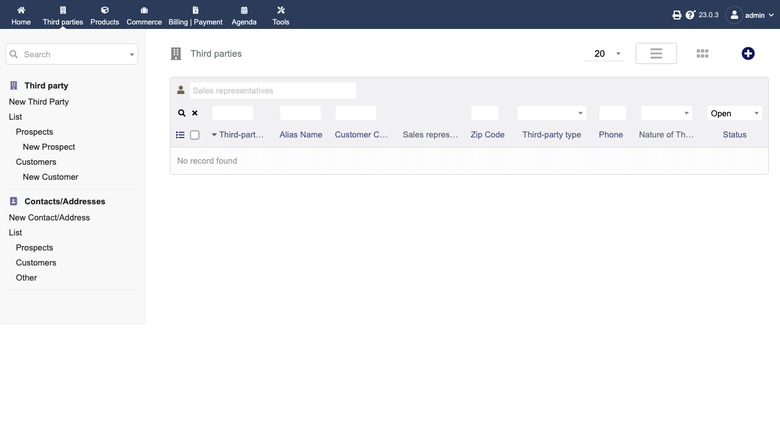Focus the Third-party name filter input
The height and width of the screenshot is (439, 780).
232,113
